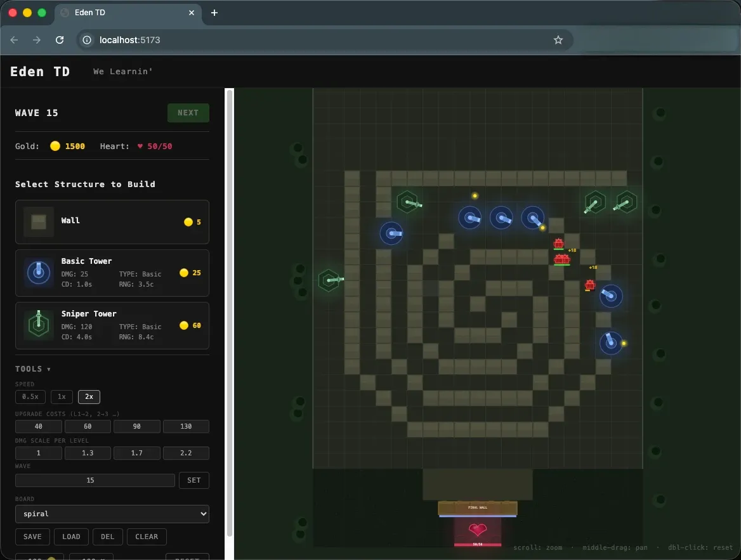Click the Eden TD title in the header
The image size is (741, 560).
[x=40, y=72]
